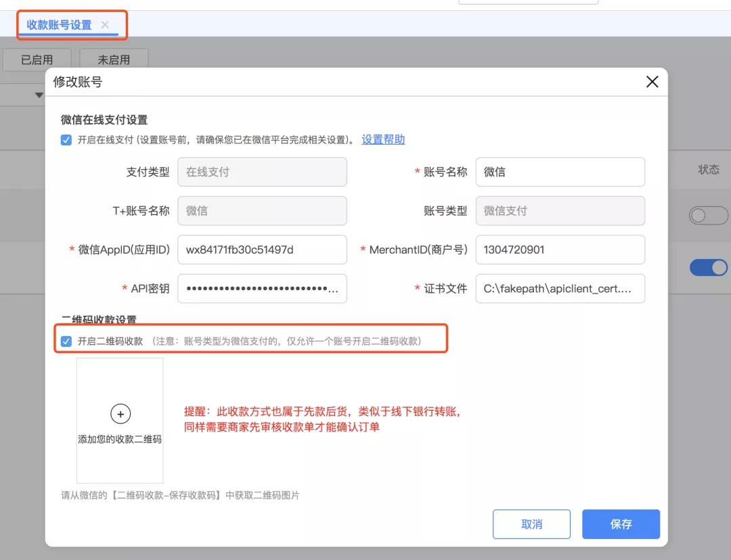Click the 证书文件 file path field

click(x=560, y=288)
